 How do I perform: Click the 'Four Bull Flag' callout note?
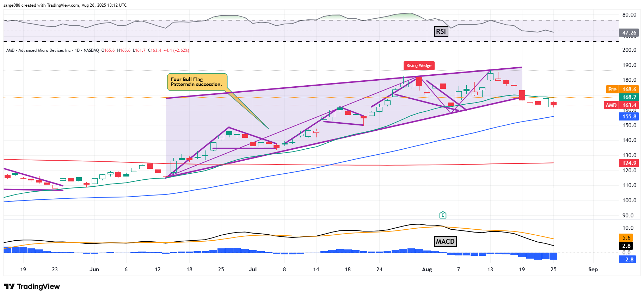[x=197, y=82]
